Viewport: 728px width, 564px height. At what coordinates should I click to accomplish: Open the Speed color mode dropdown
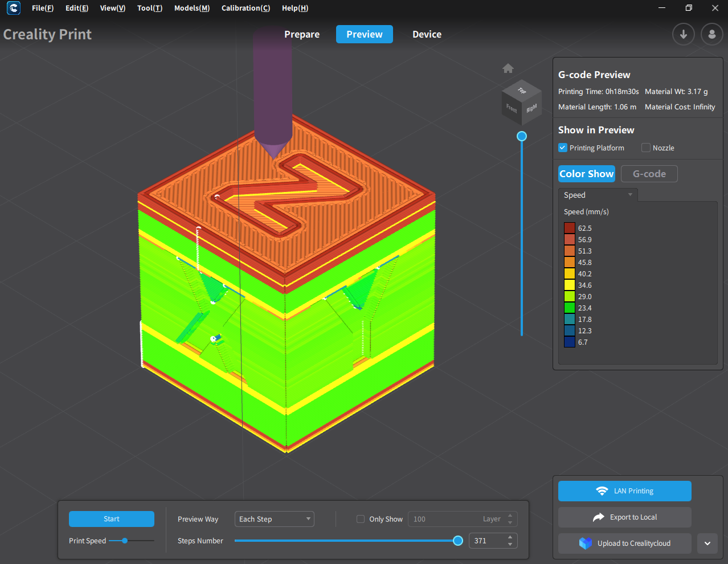(598, 195)
